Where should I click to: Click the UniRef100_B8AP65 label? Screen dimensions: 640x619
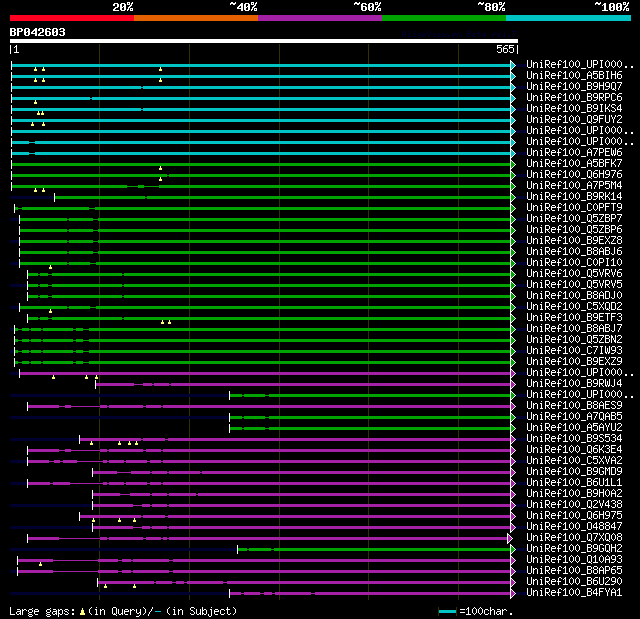point(574,571)
